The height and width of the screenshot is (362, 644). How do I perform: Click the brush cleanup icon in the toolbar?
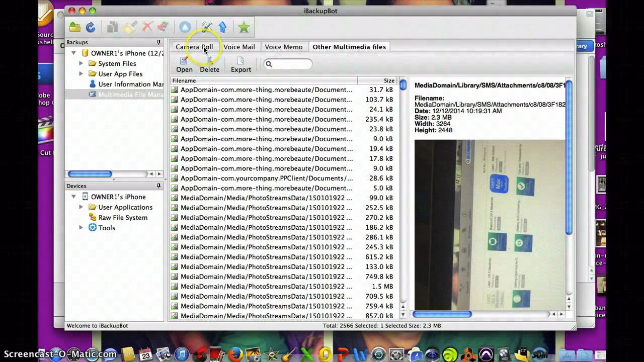coord(131,27)
